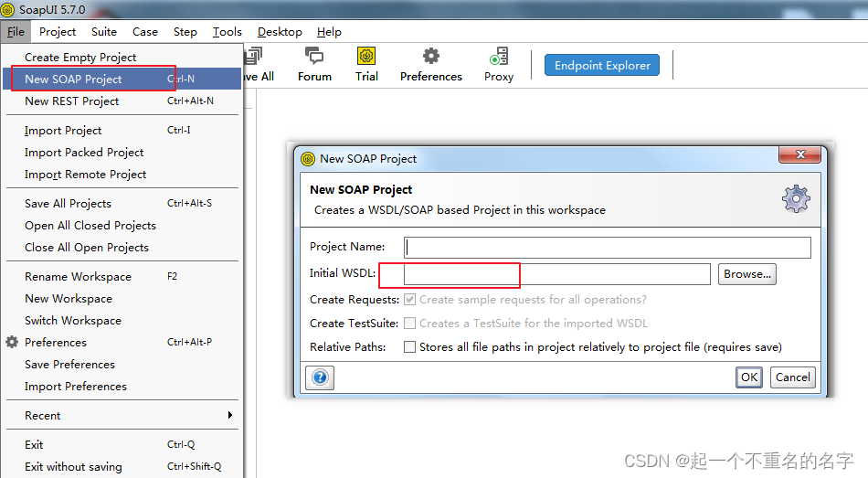The width and height of the screenshot is (868, 478).
Task: Choose Import Packed Project
Action: 122,153
